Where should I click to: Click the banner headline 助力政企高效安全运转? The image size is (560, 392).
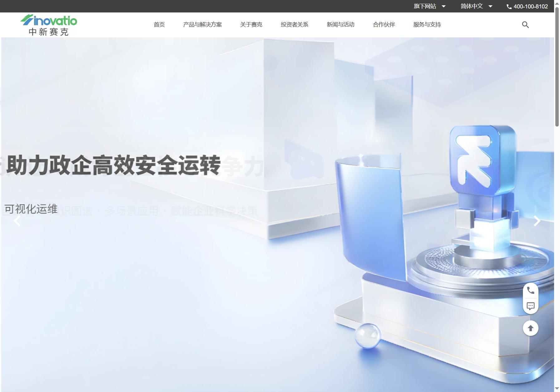coord(114,165)
